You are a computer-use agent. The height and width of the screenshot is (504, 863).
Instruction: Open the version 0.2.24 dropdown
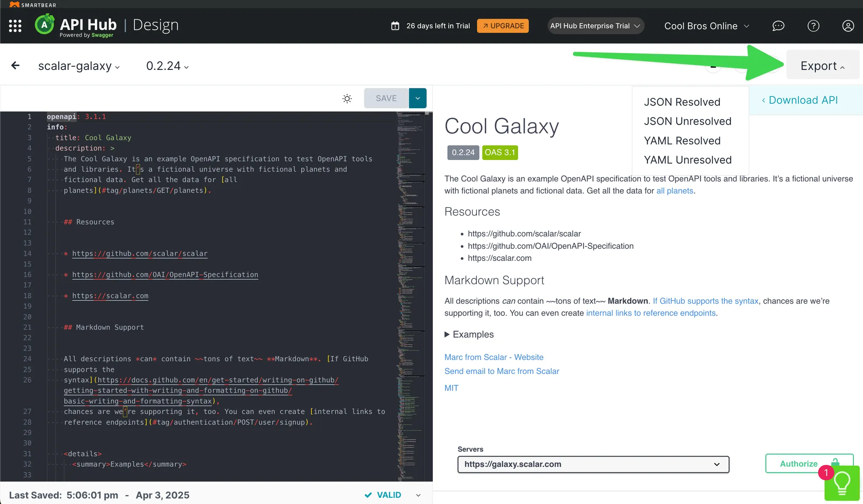(x=166, y=66)
